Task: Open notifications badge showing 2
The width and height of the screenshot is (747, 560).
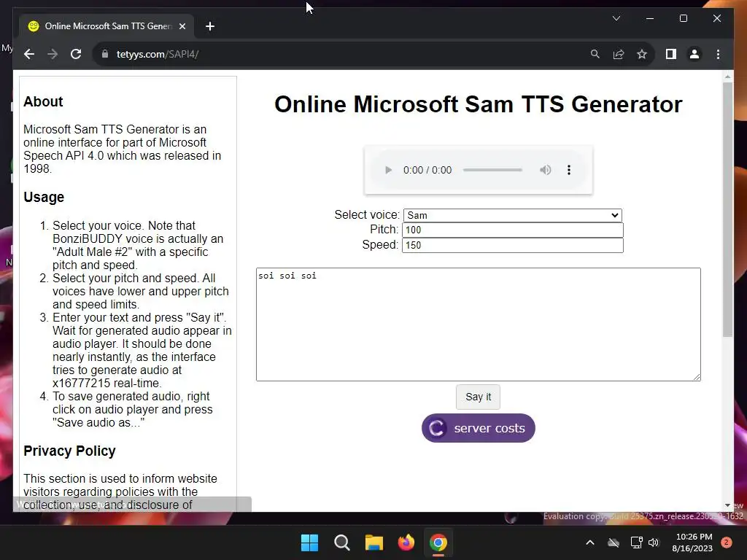Action: (x=727, y=542)
